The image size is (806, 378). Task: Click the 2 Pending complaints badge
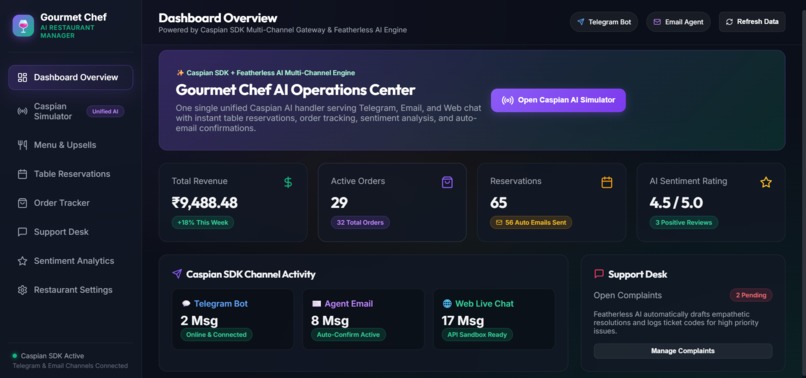pos(751,295)
